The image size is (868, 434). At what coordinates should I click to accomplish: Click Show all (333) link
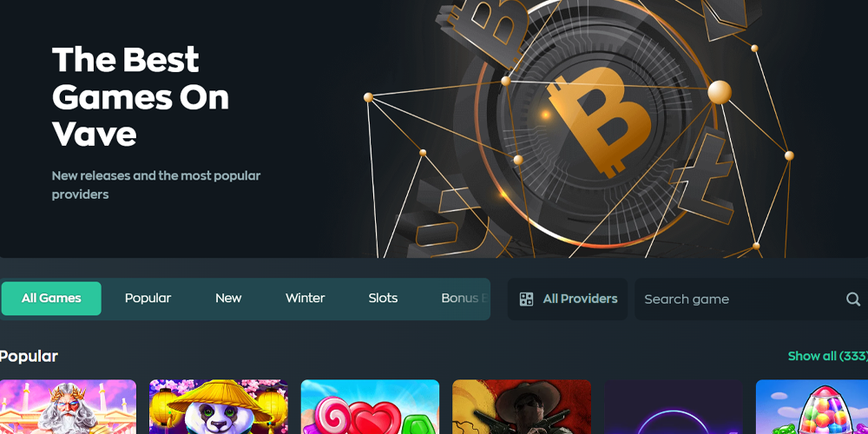[x=827, y=356]
